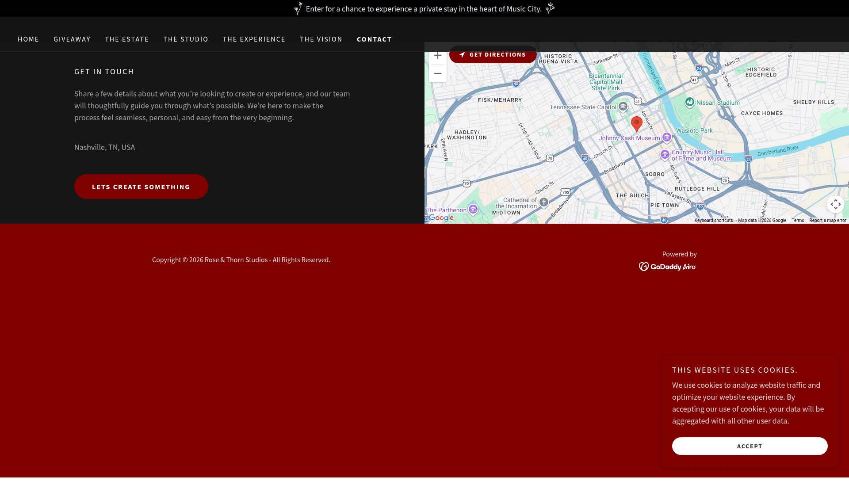Screen dimensions: 849x504
Task: Open map Keyboard shortcuts link
Action: [713, 220]
